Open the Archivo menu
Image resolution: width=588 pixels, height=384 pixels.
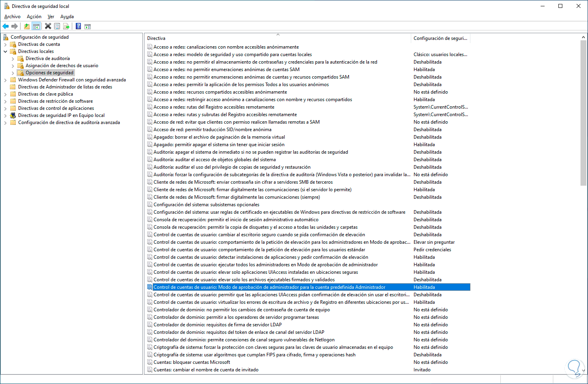pos(12,17)
